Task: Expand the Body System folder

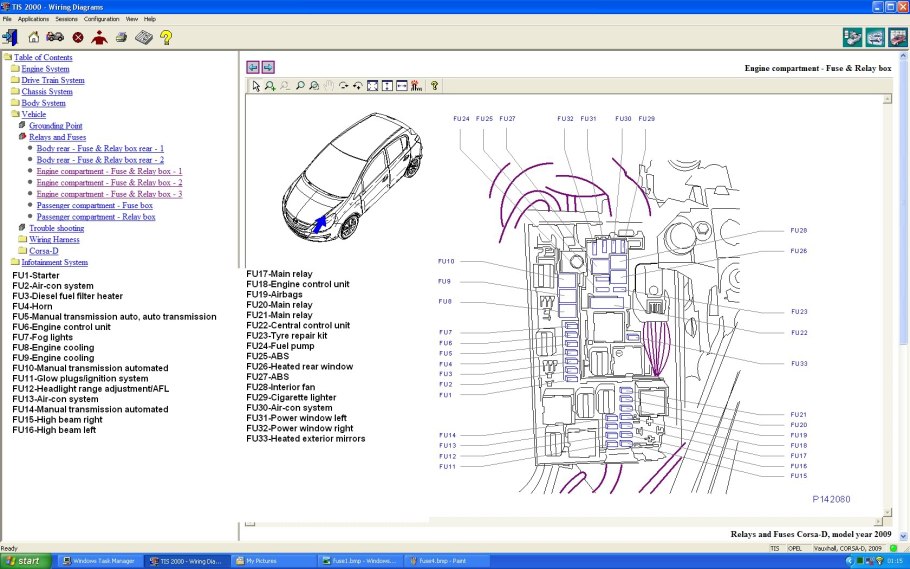Action: tap(43, 103)
